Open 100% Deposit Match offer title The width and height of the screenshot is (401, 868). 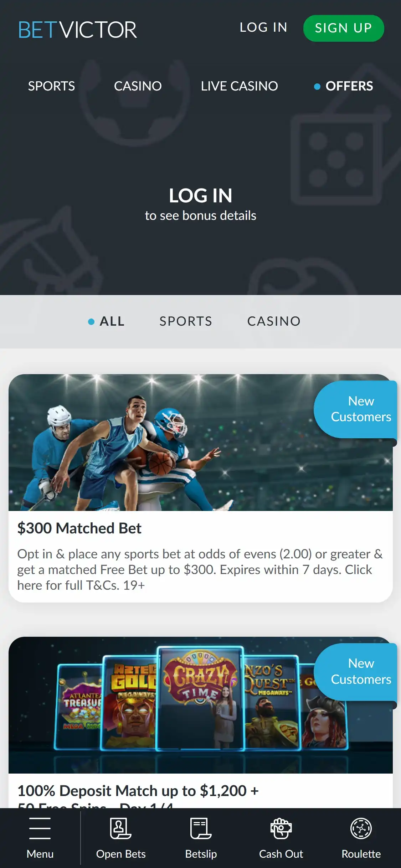[x=138, y=795]
